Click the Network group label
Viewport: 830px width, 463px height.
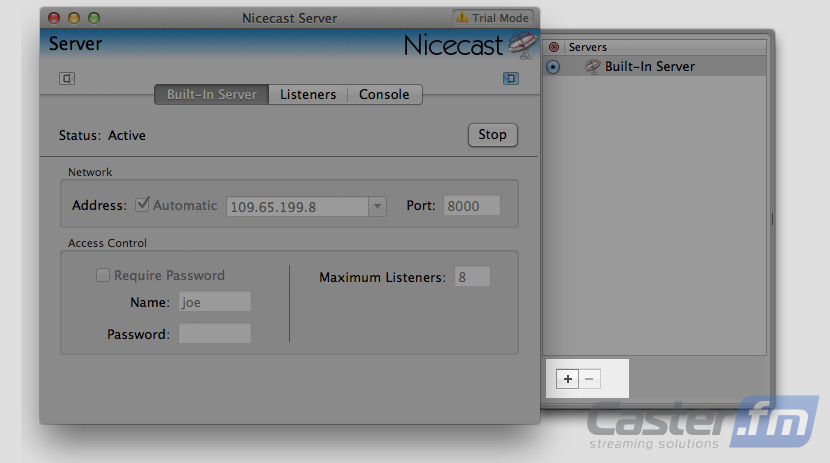click(90, 172)
